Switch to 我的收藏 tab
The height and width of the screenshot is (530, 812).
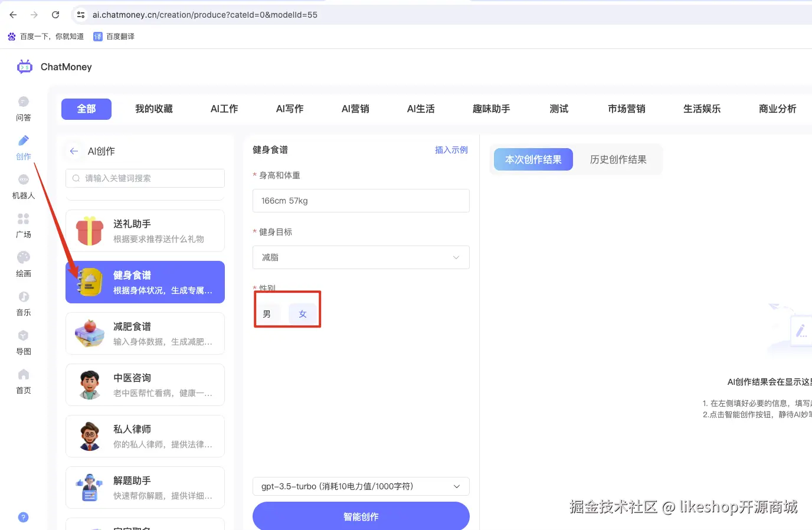[154, 109]
